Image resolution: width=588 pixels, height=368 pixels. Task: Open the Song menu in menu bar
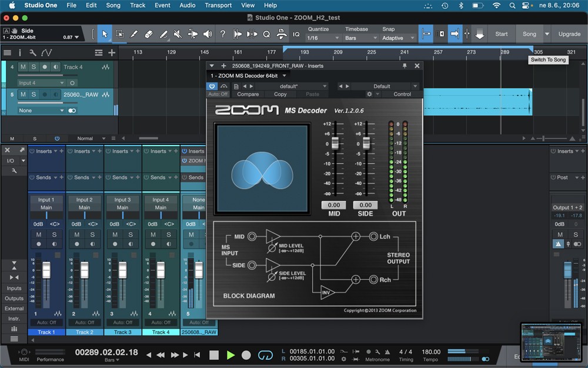113,5
